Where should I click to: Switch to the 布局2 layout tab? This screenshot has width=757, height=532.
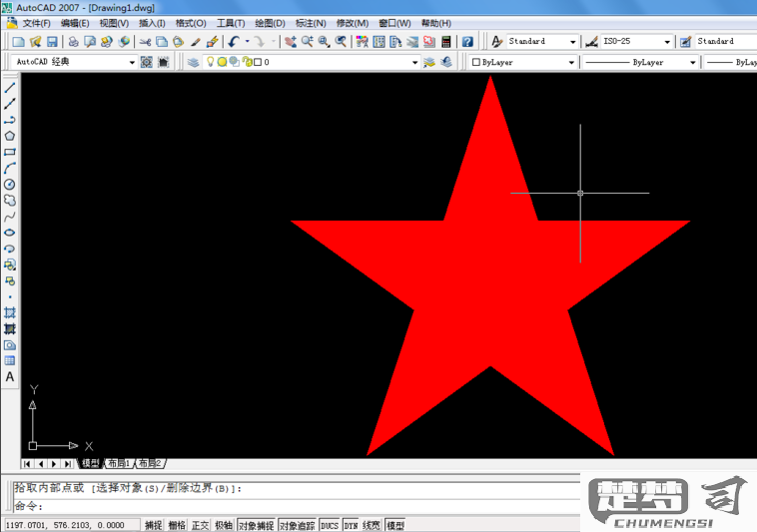click(150, 463)
